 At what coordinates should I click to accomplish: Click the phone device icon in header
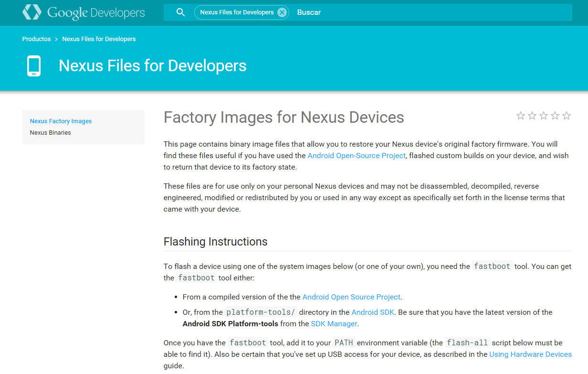click(x=34, y=66)
